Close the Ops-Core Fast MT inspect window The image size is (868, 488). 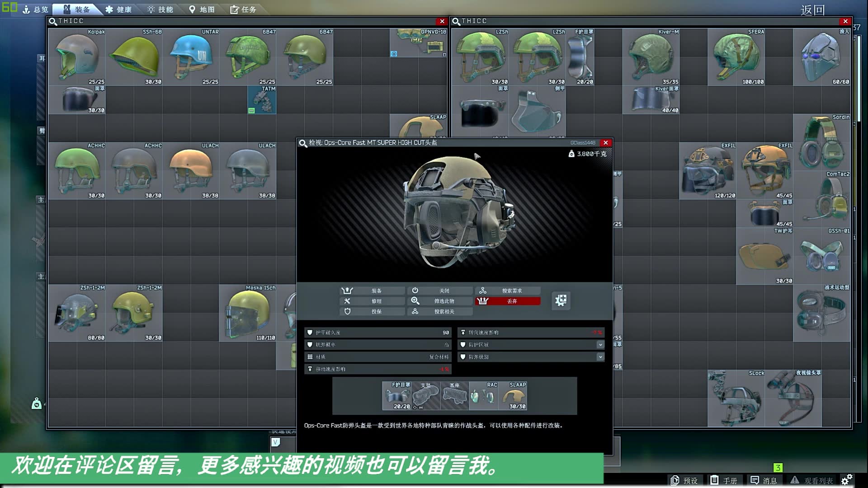point(605,143)
